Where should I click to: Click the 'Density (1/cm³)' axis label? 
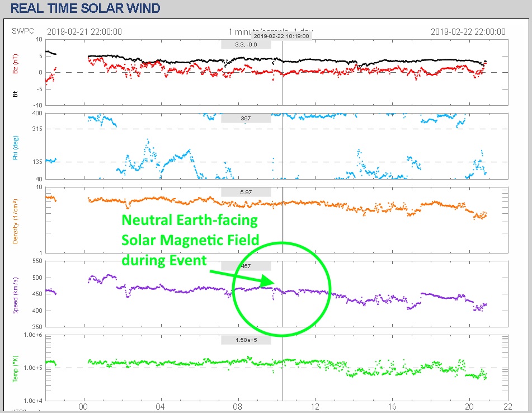coord(15,221)
